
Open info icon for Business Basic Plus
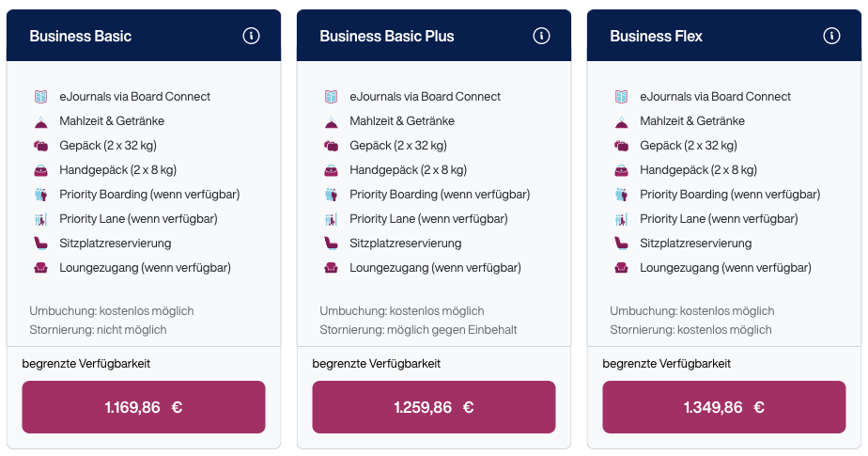[541, 36]
